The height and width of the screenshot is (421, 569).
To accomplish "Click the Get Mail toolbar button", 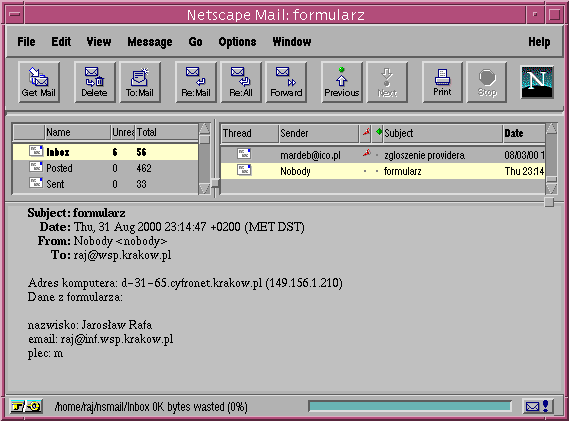I will [39, 82].
